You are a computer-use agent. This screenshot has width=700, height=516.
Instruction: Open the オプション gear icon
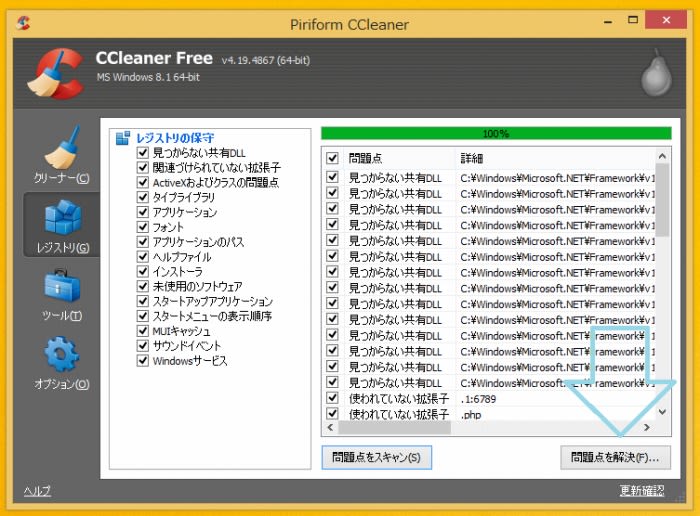61,358
